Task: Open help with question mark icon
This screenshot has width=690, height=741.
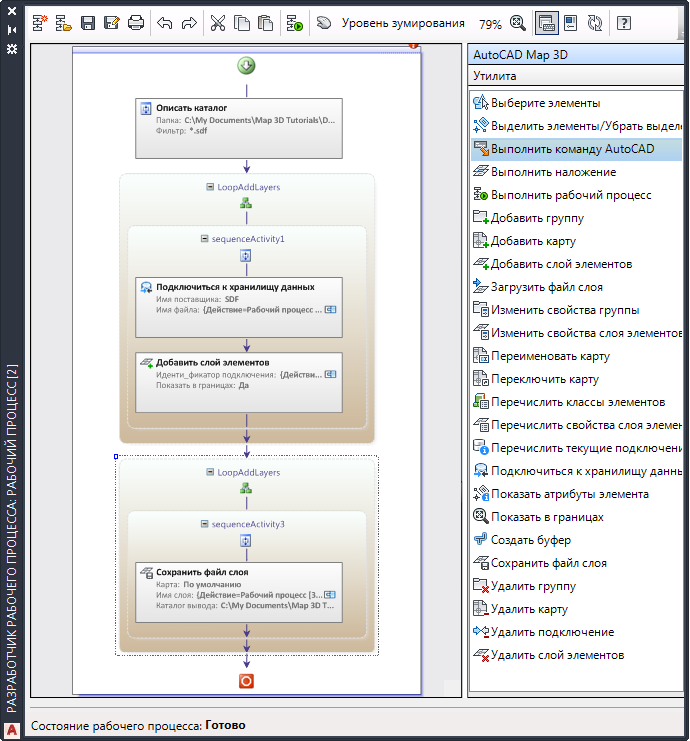Action: coord(624,23)
